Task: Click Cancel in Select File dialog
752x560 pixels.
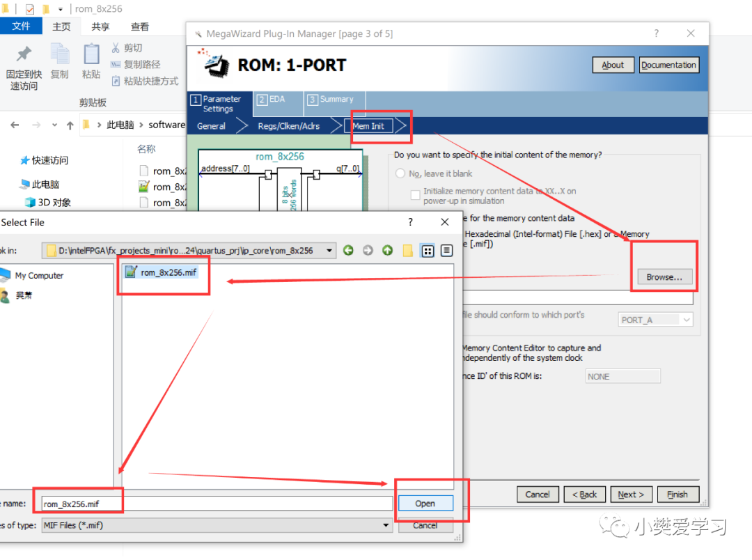Action: (x=425, y=525)
